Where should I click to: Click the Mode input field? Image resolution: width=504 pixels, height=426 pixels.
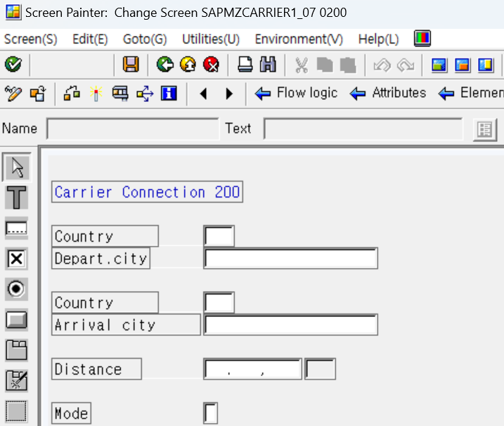(211, 413)
